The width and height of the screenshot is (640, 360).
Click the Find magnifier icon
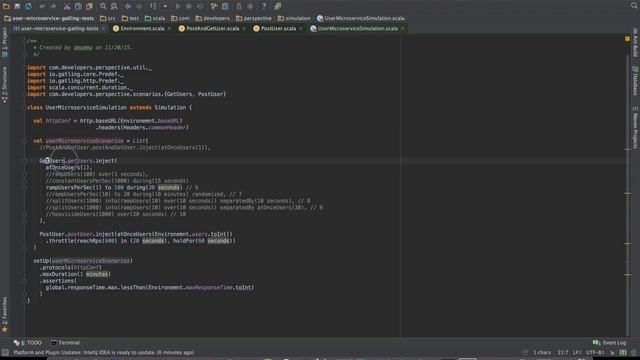pos(103,6)
